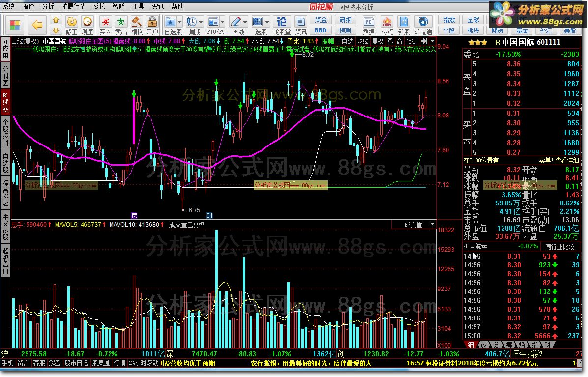Open the 测速 speed test clock
588x377 pixels.
[87, 26]
